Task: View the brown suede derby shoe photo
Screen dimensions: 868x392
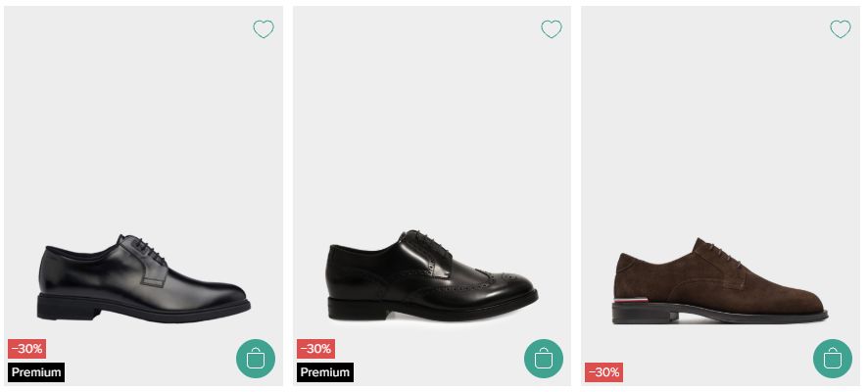Action: [x=720, y=281]
